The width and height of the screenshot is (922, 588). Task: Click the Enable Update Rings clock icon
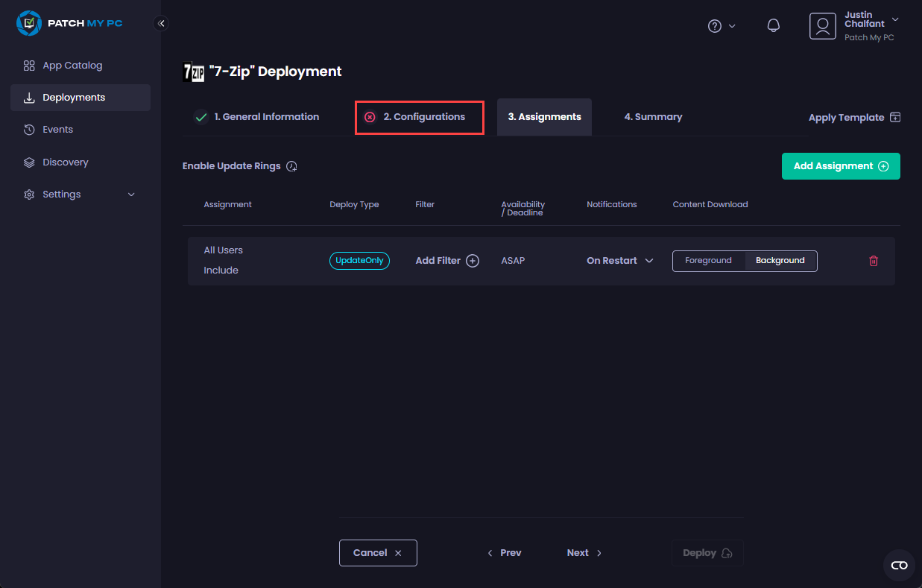point(291,165)
